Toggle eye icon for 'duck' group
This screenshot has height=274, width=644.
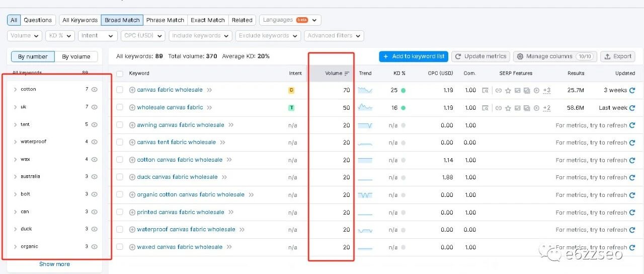(94, 229)
